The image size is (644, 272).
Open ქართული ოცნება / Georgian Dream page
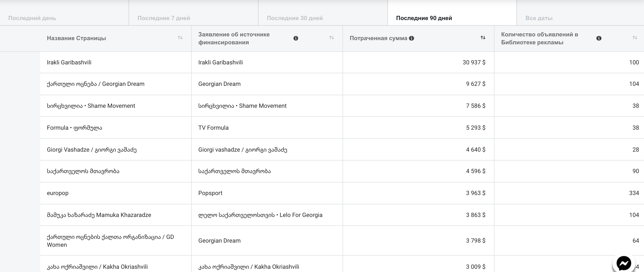click(96, 84)
